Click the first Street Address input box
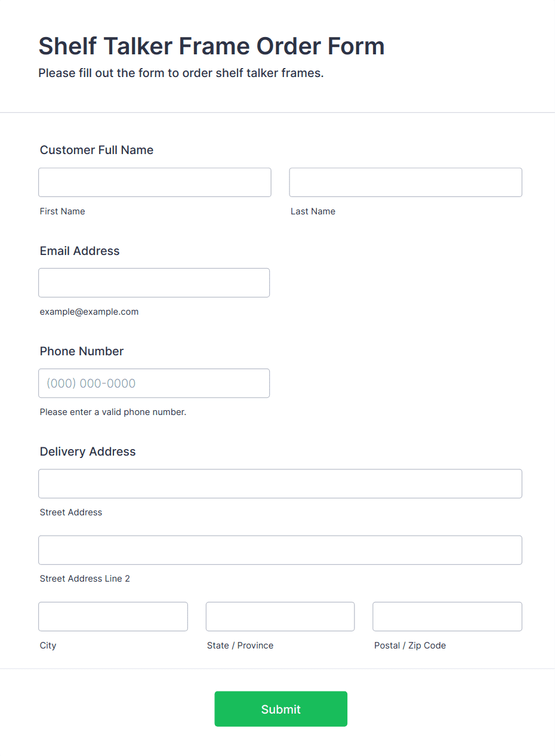This screenshot has height=756, width=555. 280,484
